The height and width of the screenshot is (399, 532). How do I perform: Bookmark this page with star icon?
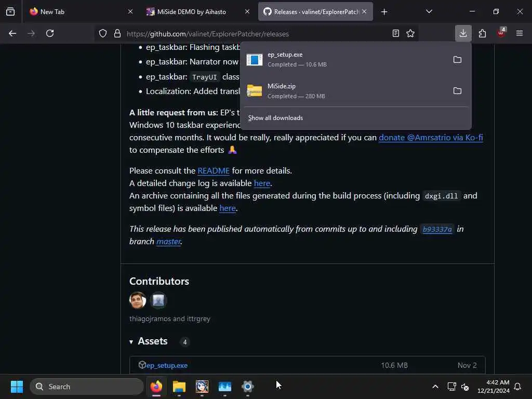tap(410, 33)
